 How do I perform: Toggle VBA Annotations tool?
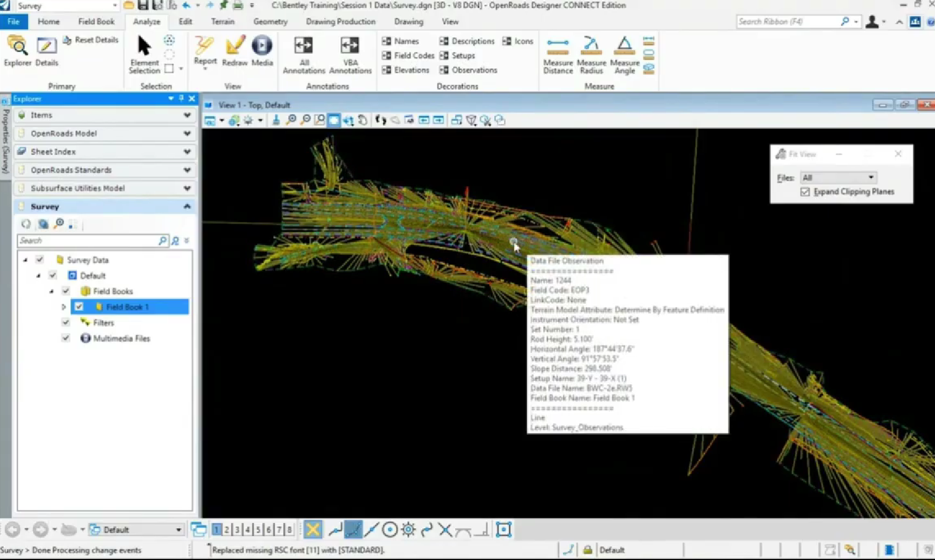click(350, 55)
